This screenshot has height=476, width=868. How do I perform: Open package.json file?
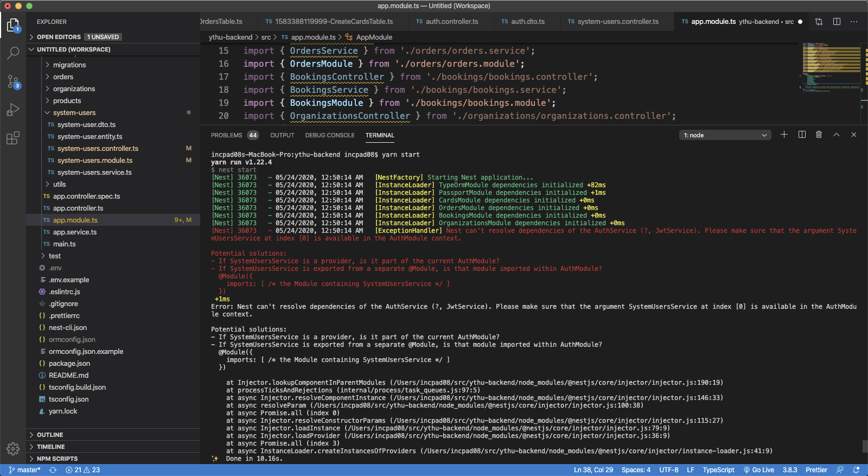pyautogui.click(x=113, y=364)
